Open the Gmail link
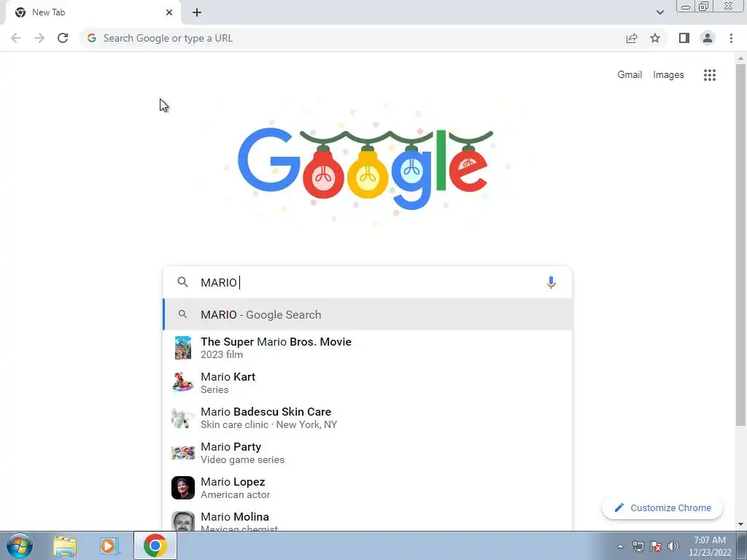The height and width of the screenshot is (560, 747). [630, 75]
